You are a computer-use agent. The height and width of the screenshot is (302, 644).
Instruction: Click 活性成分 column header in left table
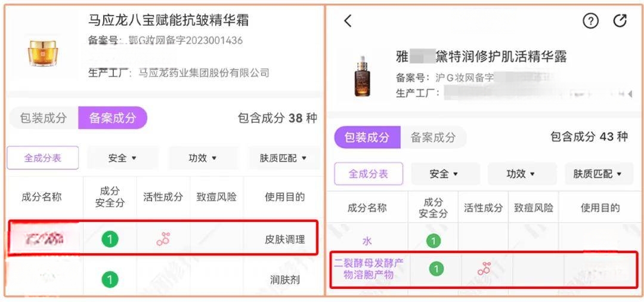(163, 197)
